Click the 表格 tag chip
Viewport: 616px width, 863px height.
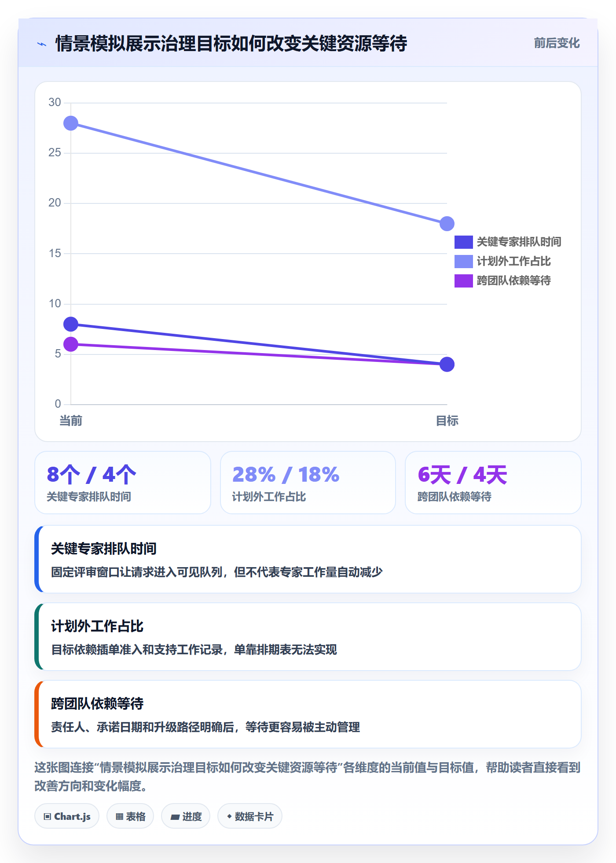(x=130, y=816)
